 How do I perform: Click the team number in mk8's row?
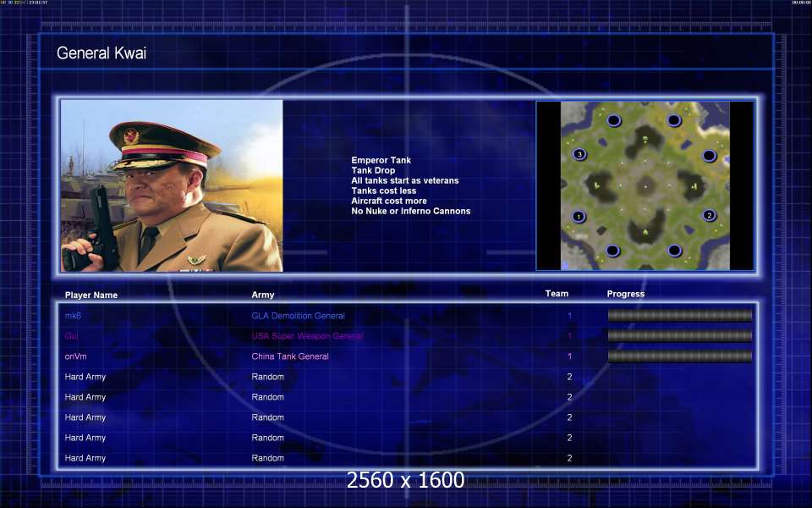tap(569, 315)
